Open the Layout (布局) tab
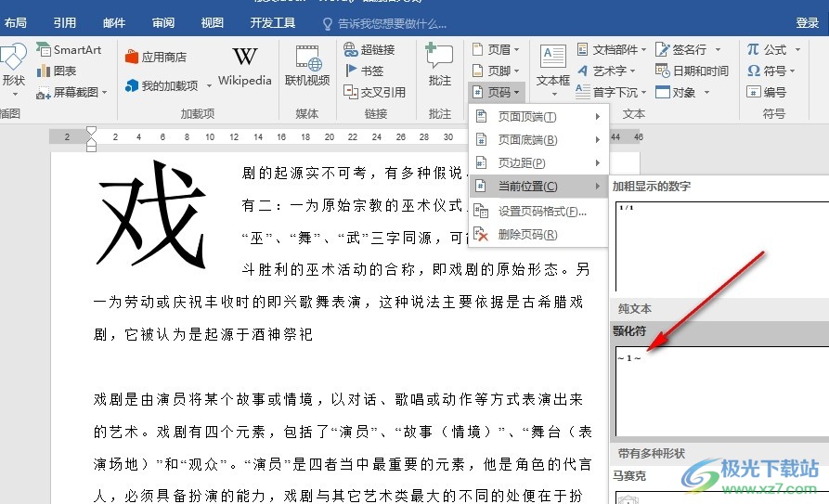Screen dimensions: 829x504 click(16, 23)
